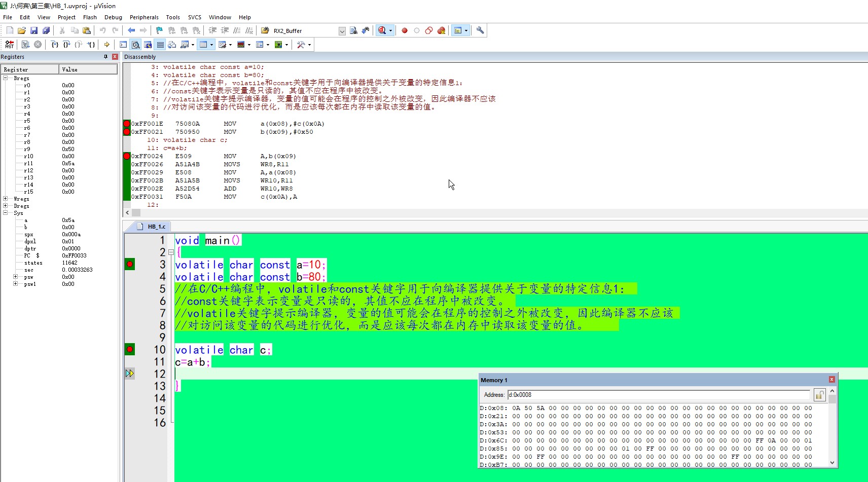This screenshot has width=868, height=482.
Task: Click the Run to Cursor Line icon
Action: pyautogui.click(x=91, y=45)
